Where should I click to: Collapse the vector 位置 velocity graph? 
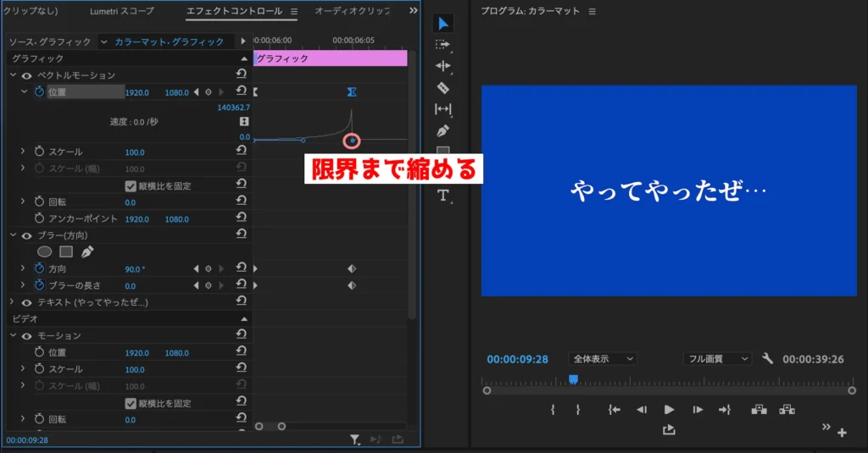(25, 91)
